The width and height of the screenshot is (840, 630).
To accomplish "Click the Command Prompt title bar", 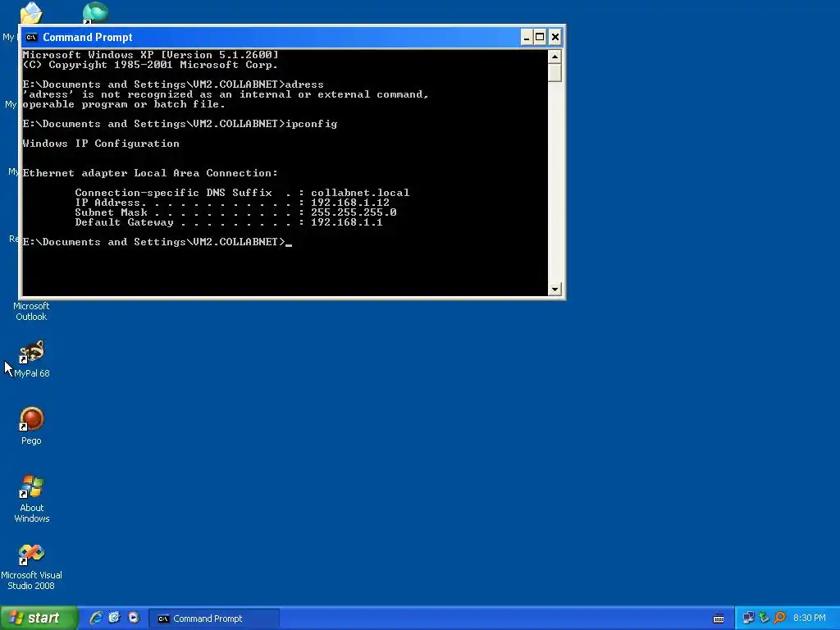I will [x=279, y=37].
